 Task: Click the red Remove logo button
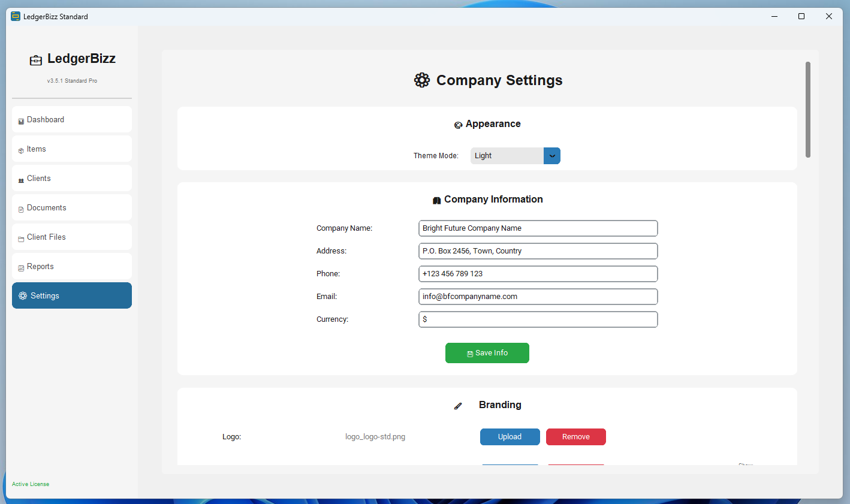576,437
